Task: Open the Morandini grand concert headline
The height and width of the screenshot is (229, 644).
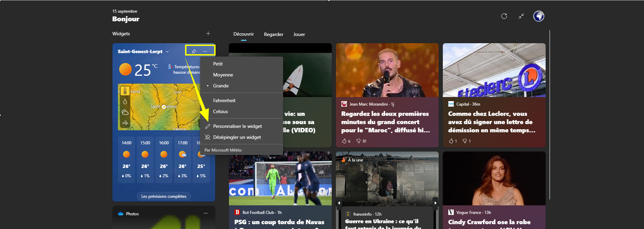Action: pyautogui.click(x=386, y=122)
